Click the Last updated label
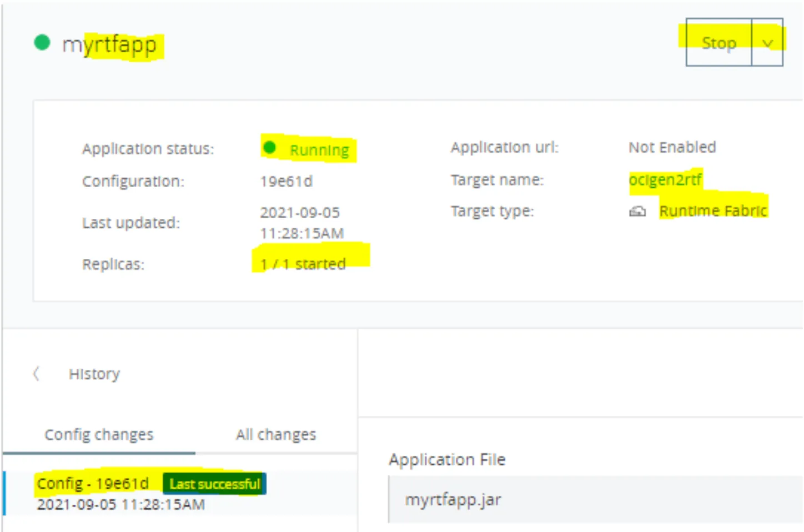This screenshot has height=532, width=804. (x=131, y=223)
